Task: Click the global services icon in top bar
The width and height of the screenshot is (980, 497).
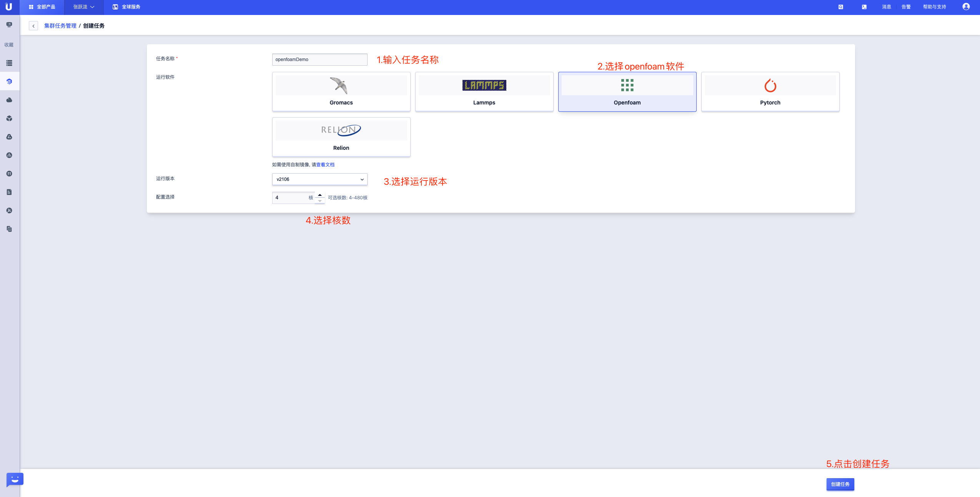Action: [x=115, y=7]
